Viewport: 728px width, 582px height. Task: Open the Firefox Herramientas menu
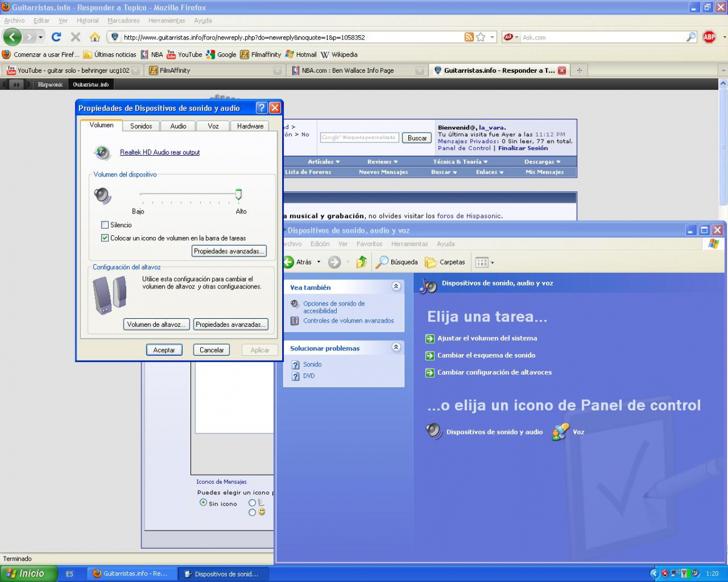click(x=167, y=21)
